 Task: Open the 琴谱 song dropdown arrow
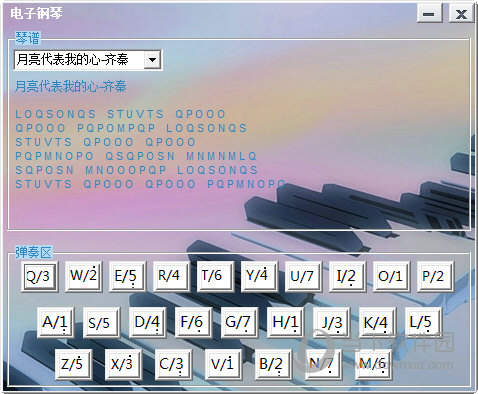click(x=152, y=60)
